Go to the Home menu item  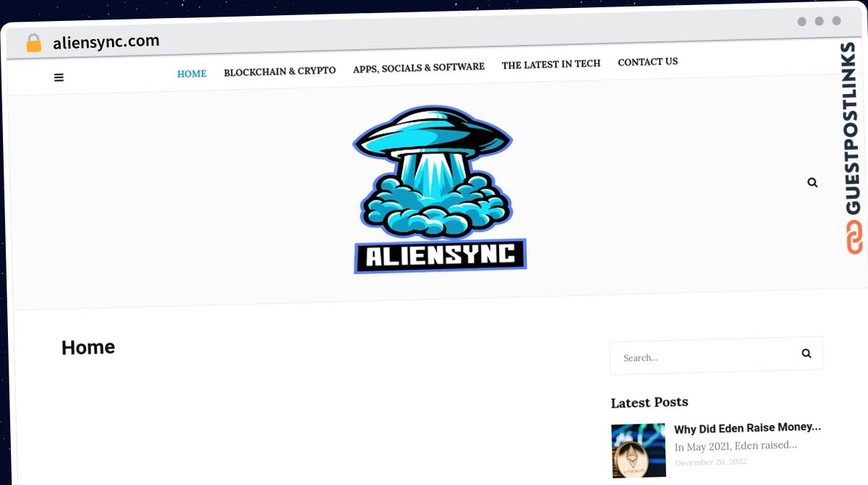click(192, 74)
